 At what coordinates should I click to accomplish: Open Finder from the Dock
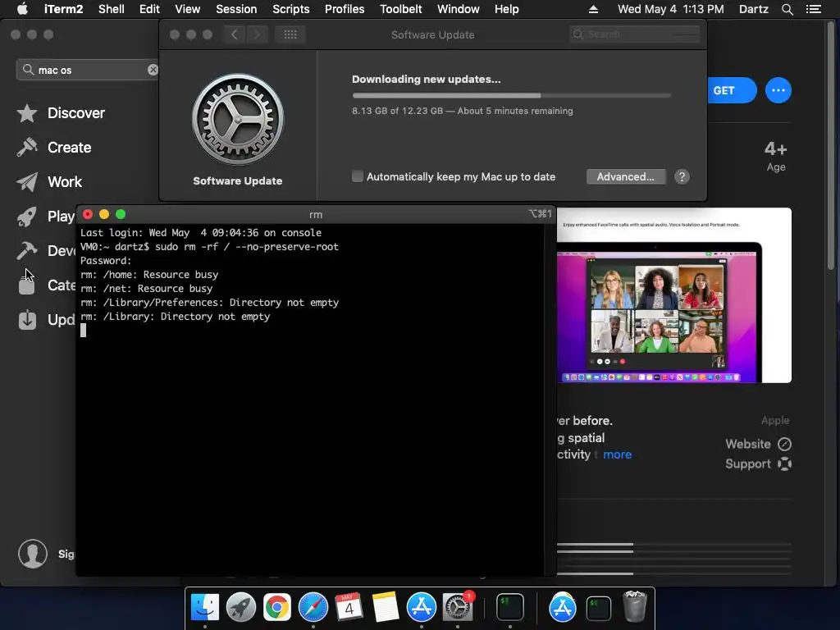205,608
